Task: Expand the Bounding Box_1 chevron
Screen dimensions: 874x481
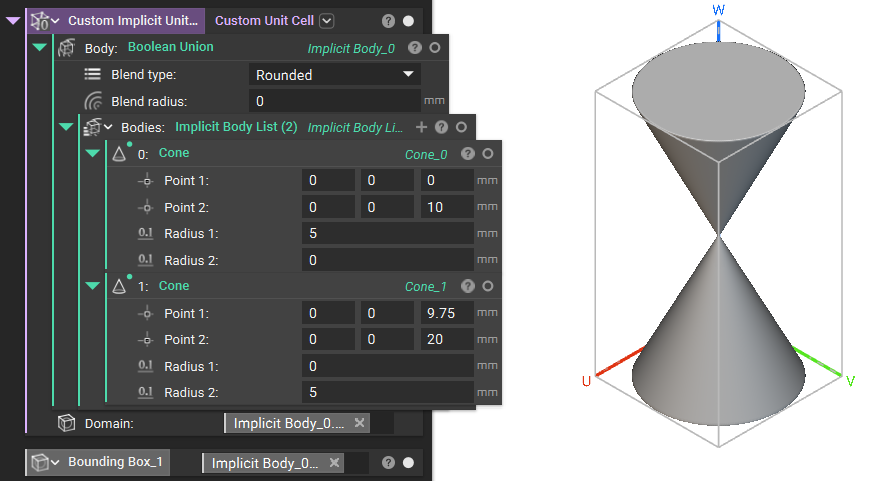Action: [55, 463]
